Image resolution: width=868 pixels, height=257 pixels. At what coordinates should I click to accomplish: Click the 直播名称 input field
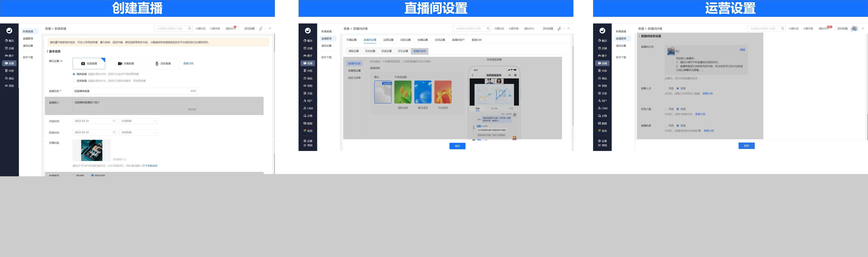click(x=135, y=91)
